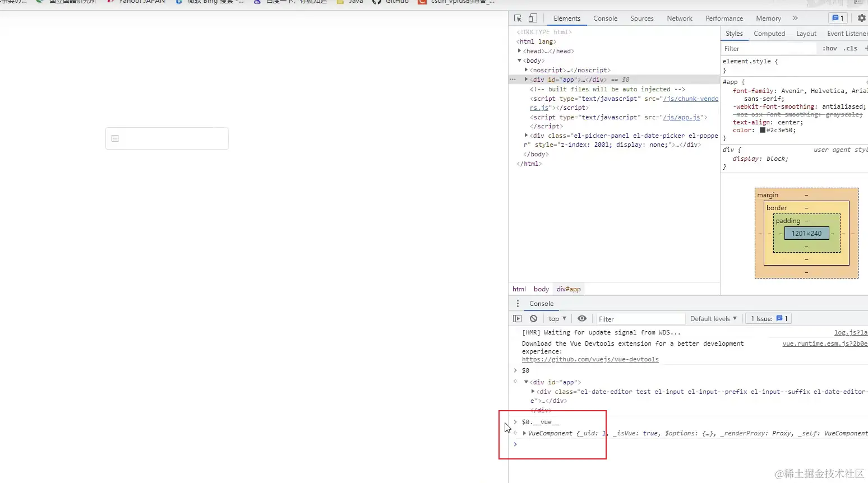868x483 pixels.
Task: Select the Layout sub-tab
Action: pos(806,34)
